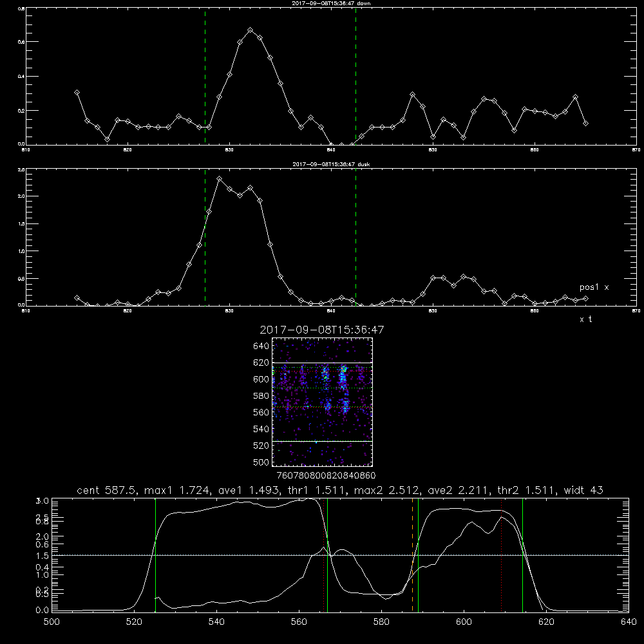The width and height of the screenshot is (644, 644).
Task: Click the "580" tick label on the bottom plot x-axis
Action: click(x=381, y=621)
